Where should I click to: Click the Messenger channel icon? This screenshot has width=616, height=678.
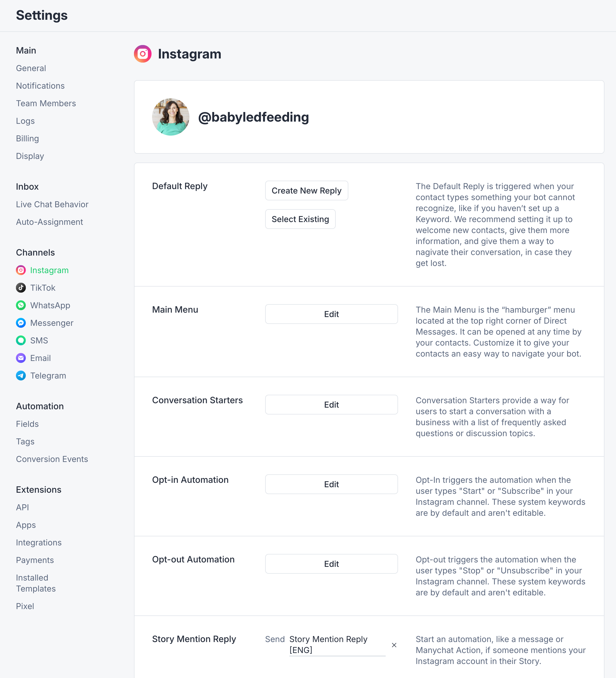pyautogui.click(x=21, y=323)
